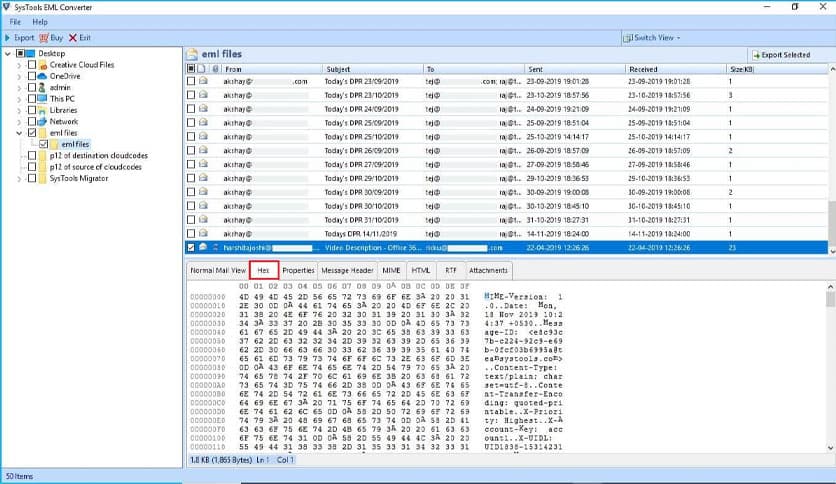Screen dimensions: 836x484
Task: Open the Message Header tab
Action: [x=347, y=270]
